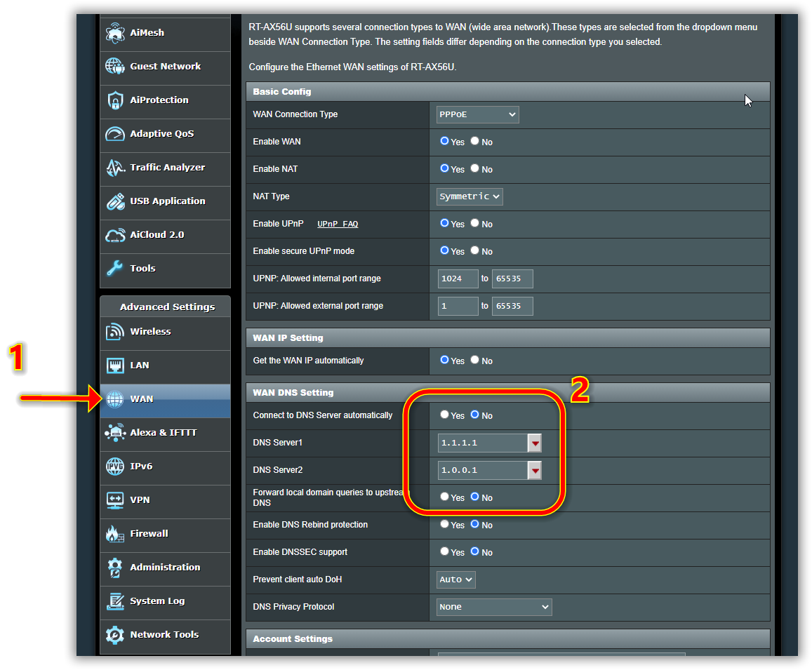Go to the Traffic Analyzer menu item
This screenshot has height=670, width=812.
(x=165, y=169)
